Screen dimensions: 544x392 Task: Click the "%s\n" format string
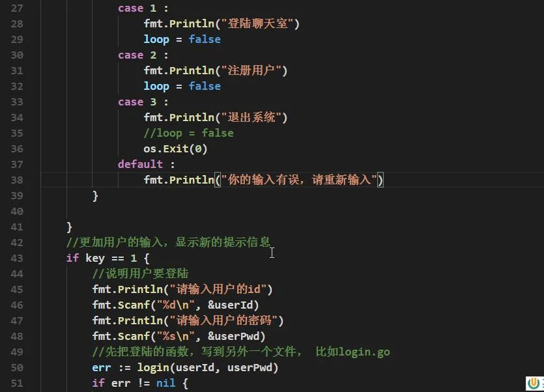click(175, 336)
